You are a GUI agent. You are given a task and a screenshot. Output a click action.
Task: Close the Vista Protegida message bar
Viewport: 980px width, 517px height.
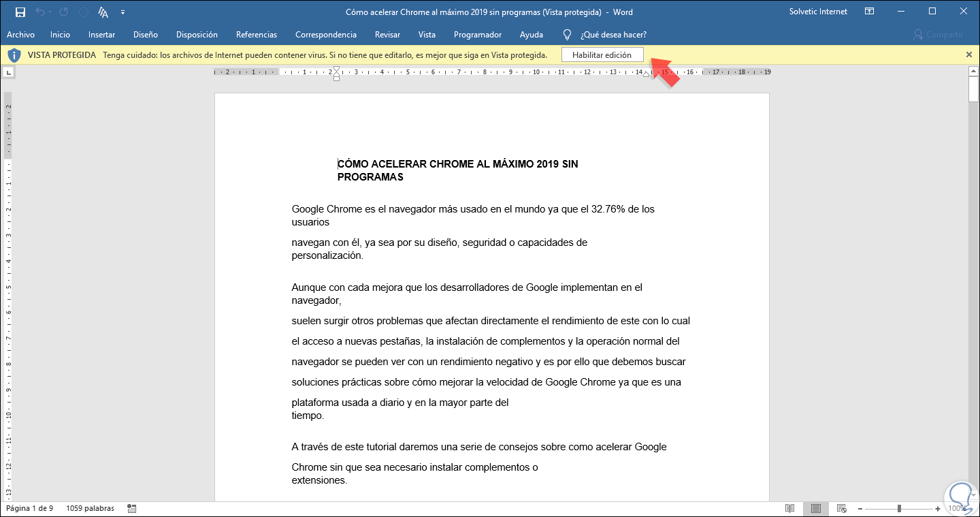point(969,54)
